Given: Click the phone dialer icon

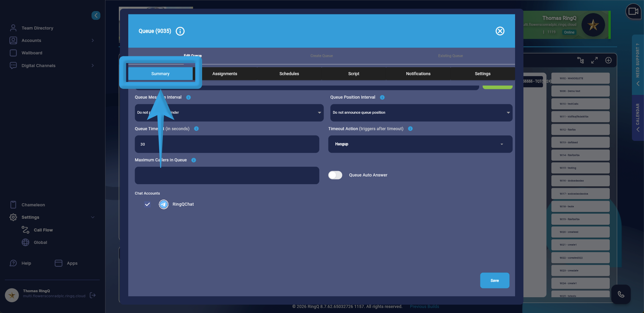Looking at the screenshot, I should (621, 295).
